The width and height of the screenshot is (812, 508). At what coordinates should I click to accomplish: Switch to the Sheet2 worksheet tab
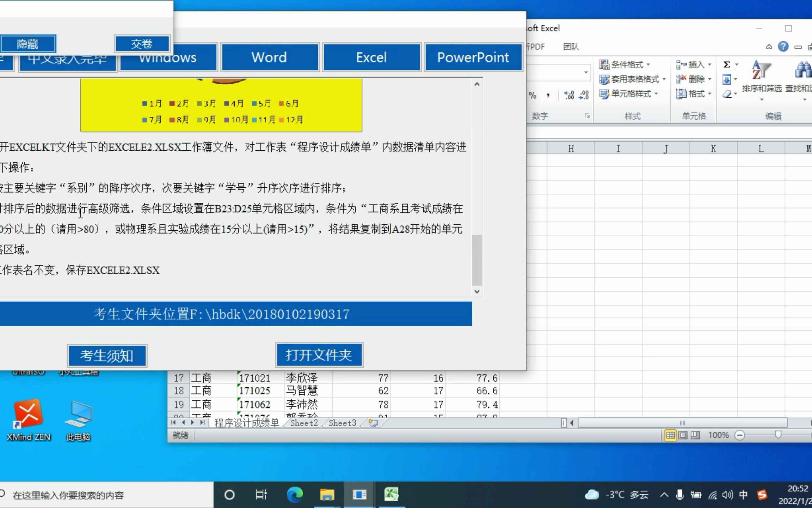[x=304, y=423]
